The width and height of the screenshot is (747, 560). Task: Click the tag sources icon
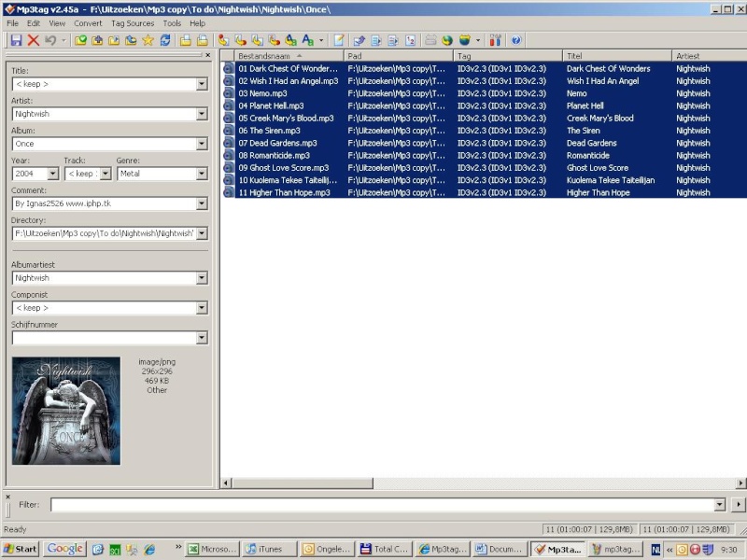[464, 40]
